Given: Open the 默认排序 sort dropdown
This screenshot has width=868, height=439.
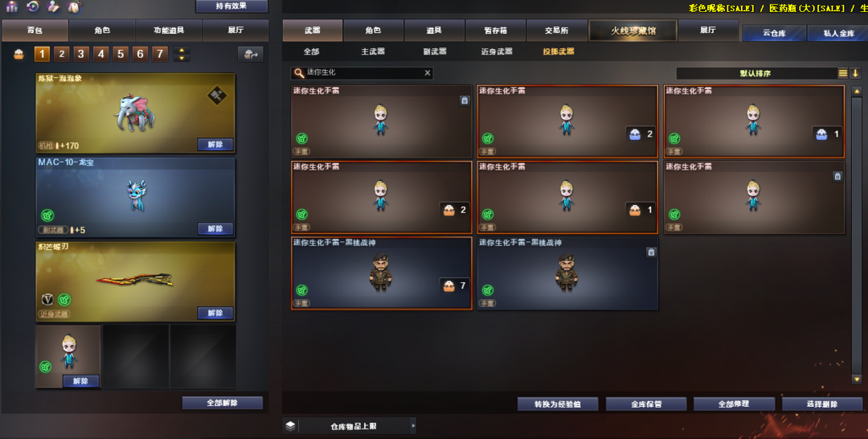Looking at the screenshot, I should (756, 73).
